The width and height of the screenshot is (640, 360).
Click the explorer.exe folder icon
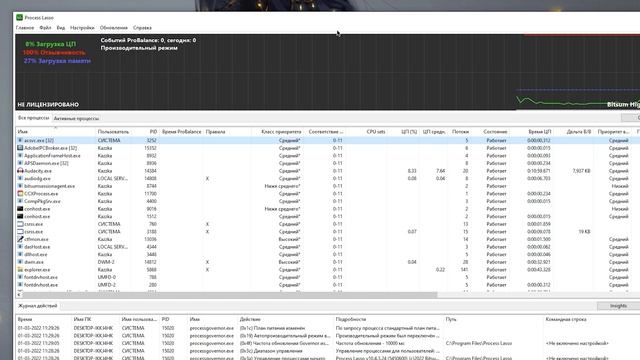click(20, 269)
